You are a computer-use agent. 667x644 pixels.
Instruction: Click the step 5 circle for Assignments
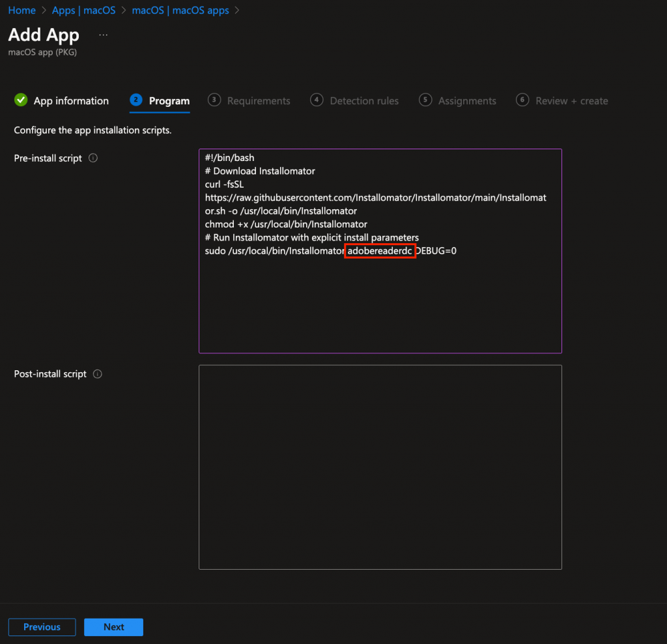tap(427, 100)
